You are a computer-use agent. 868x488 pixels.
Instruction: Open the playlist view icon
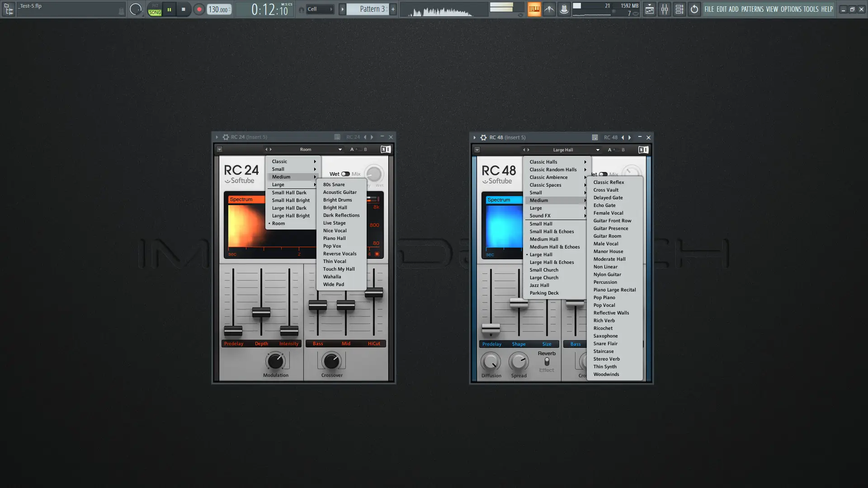(x=649, y=9)
